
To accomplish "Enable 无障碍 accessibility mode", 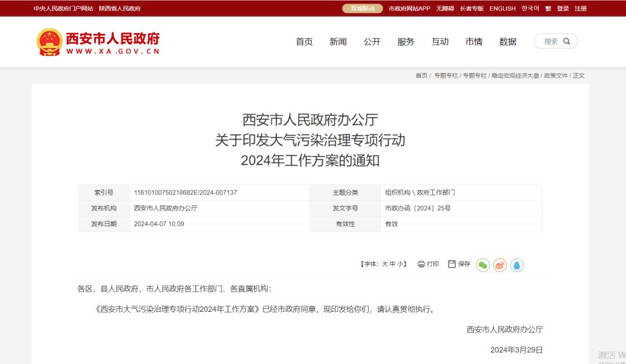I will (445, 8).
